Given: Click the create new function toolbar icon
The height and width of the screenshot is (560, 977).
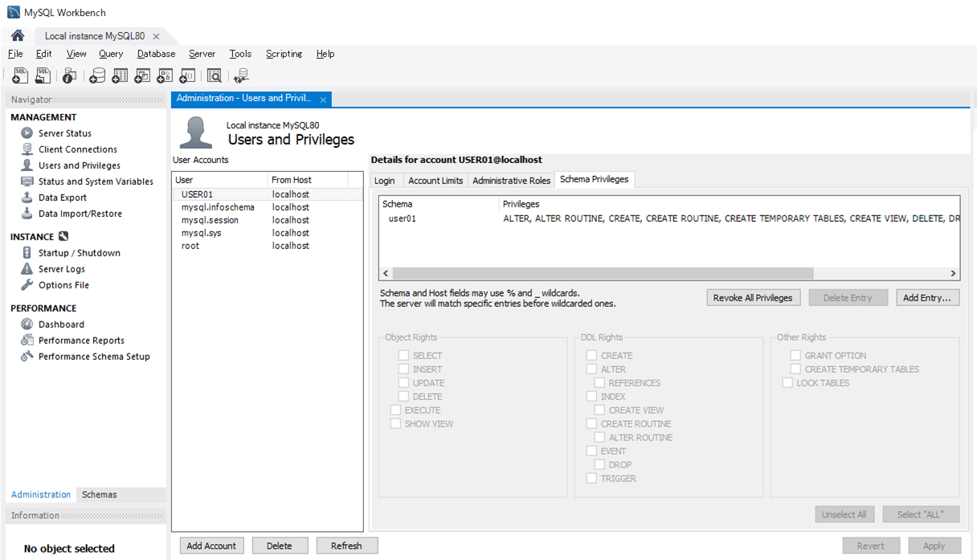Looking at the screenshot, I should click(x=187, y=76).
